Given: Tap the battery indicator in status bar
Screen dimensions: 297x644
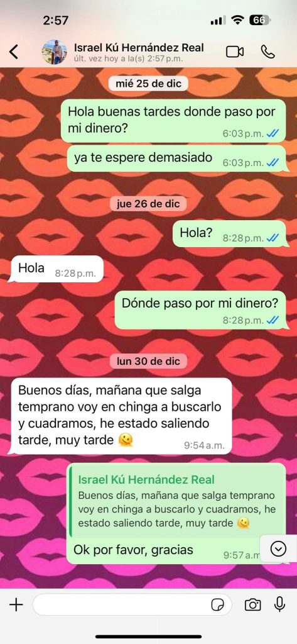Looking at the screenshot, I should tap(259, 21).
